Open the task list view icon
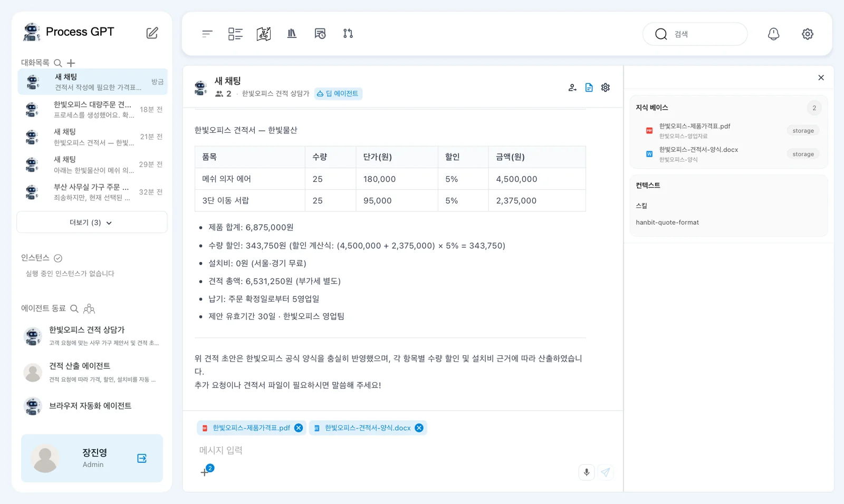Screen dimensions: 844x504 click(x=235, y=34)
